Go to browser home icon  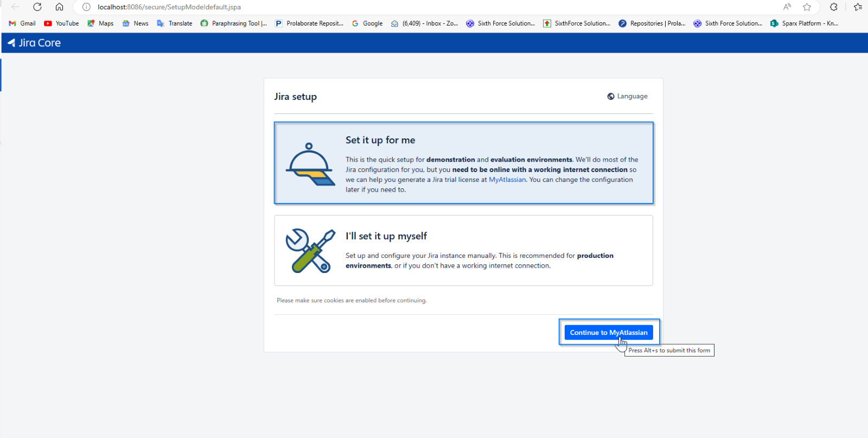tap(60, 7)
